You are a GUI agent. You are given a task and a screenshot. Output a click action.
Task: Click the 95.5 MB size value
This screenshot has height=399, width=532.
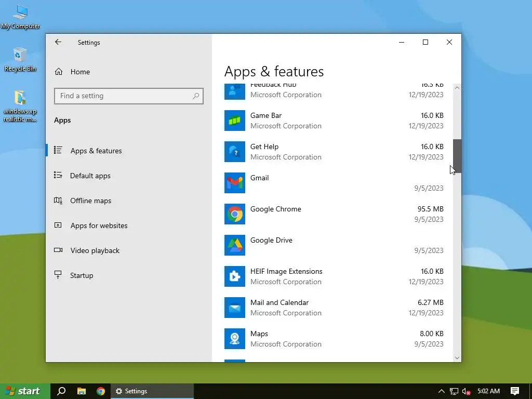click(x=430, y=209)
